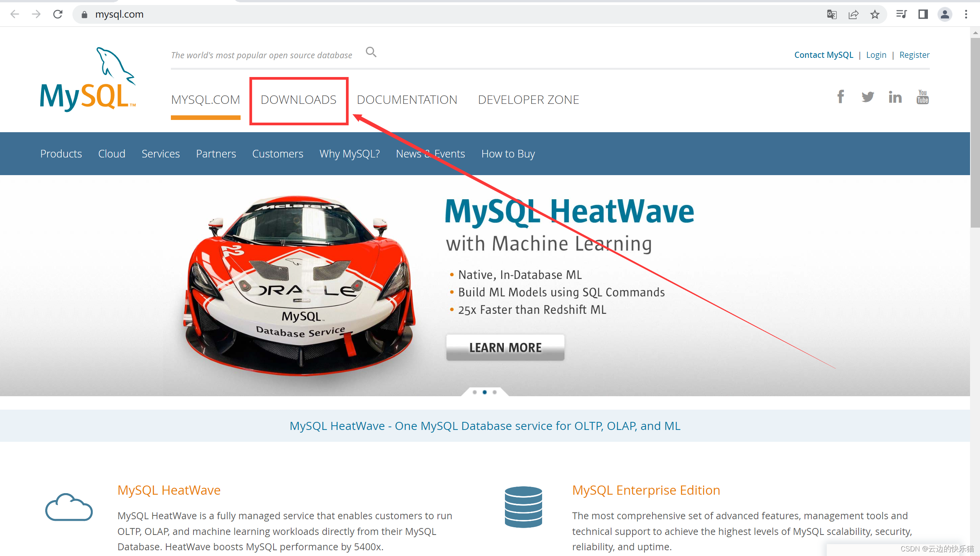Click the database icon beside Enterprise Edition
980x556 pixels.
pos(523,507)
